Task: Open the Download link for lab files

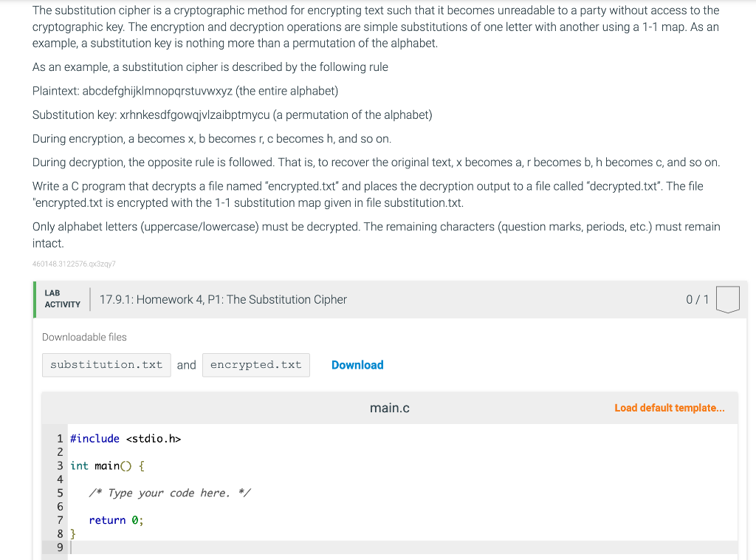Action: point(357,364)
